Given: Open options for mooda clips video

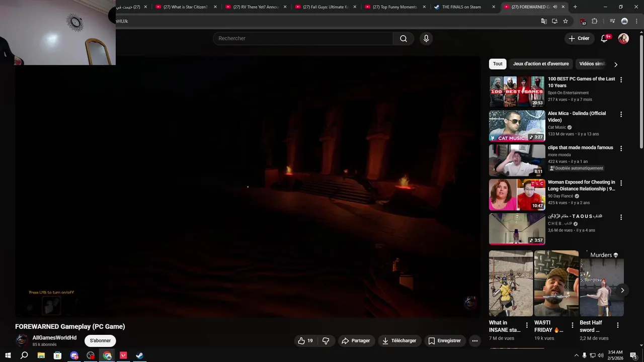Looking at the screenshot, I should 621,149.
